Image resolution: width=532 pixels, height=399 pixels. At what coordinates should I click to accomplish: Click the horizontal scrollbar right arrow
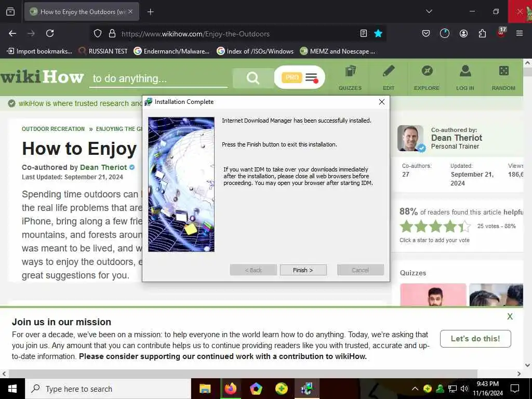[x=519, y=374]
